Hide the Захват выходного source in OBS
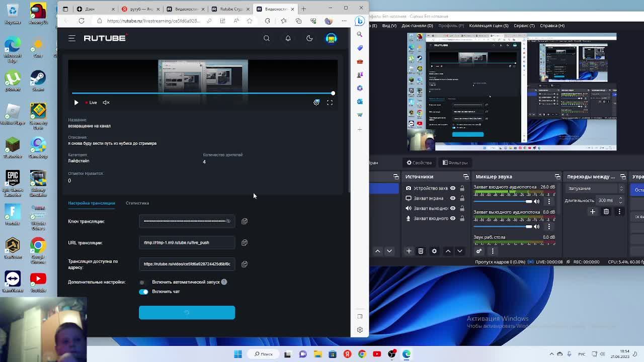Image resolution: width=644 pixels, height=362 pixels. (x=452, y=208)
